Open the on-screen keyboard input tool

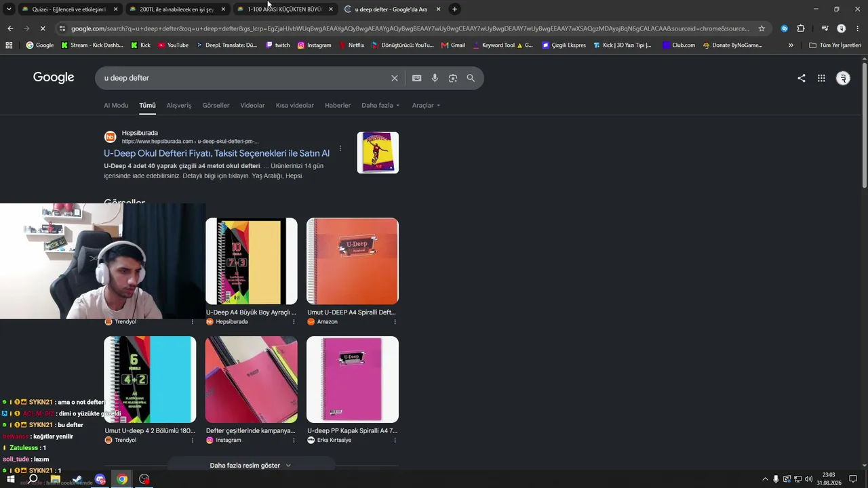pyautogui.click(x=416, y=78)
